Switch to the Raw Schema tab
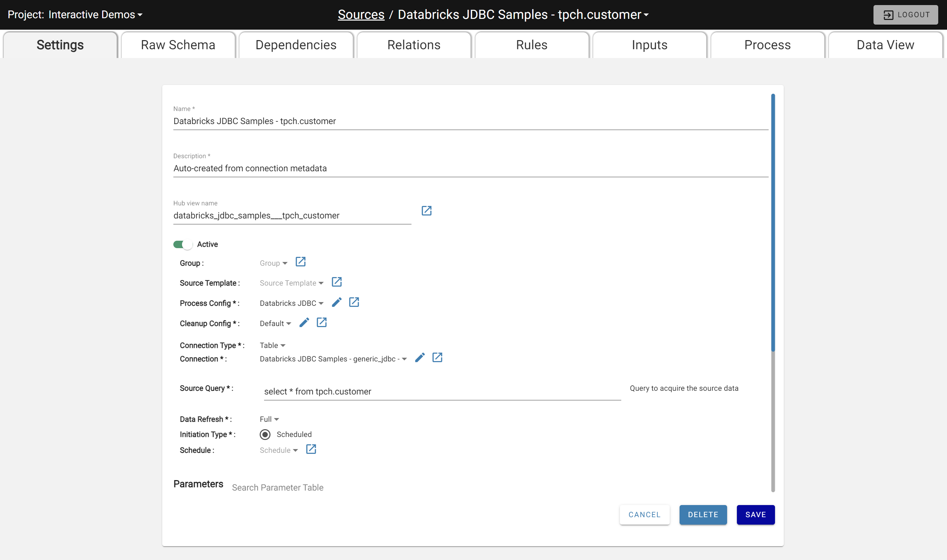947x560 pixels. (x=178, y=45)
